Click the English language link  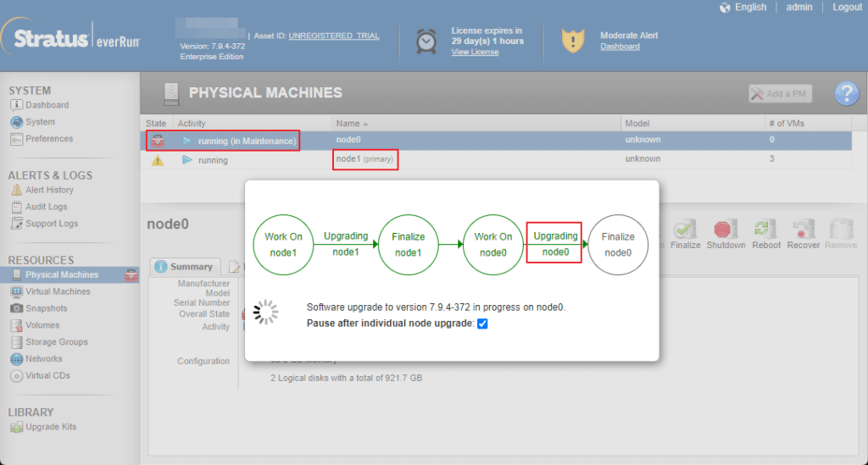tap(751, 7)
